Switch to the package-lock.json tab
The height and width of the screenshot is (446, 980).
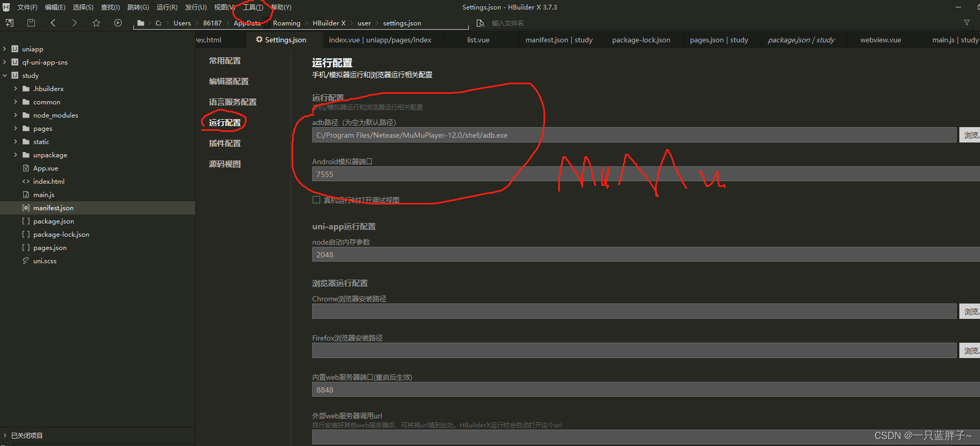[x=641, y=40]
